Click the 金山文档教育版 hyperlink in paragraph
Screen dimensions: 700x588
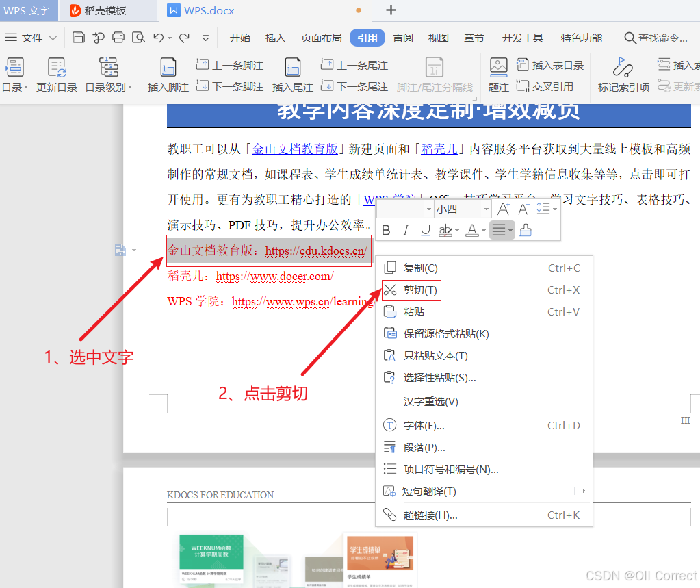coord(295,149)
